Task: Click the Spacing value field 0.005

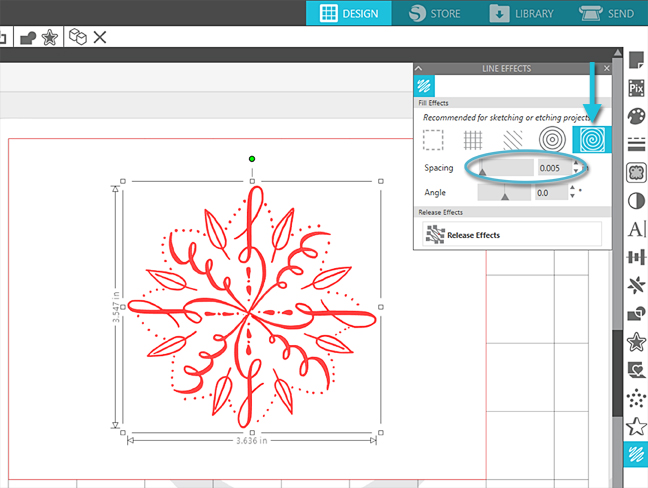Action: (x=554, y=168)
